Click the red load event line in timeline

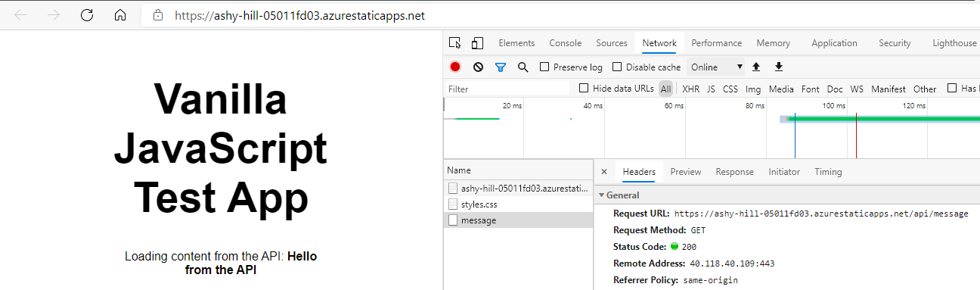[x=856, y=136]
